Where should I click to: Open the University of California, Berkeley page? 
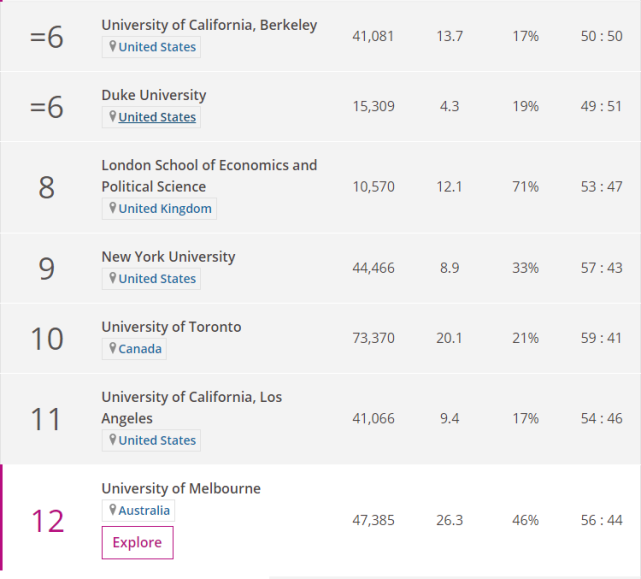pos(209,25)
